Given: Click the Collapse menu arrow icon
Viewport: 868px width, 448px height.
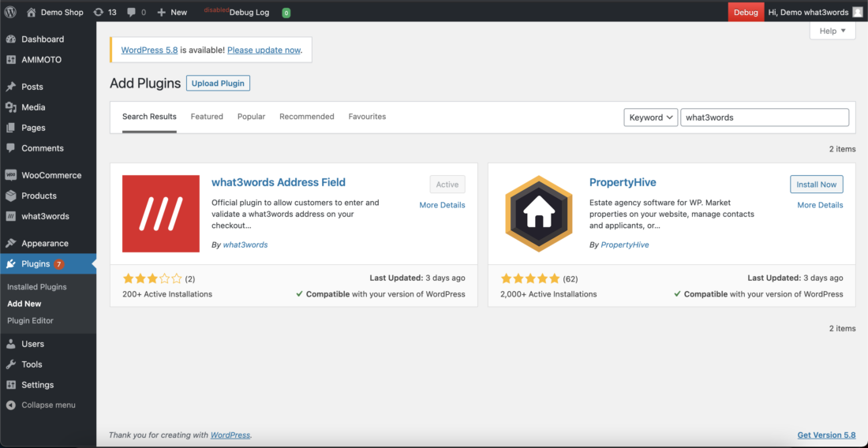Looking at the screenshot, I should (x=10, y=405).
